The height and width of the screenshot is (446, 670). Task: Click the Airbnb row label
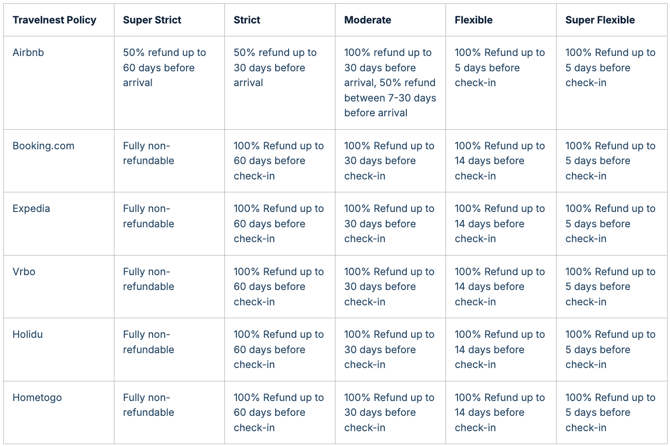(x=28, y=53)
